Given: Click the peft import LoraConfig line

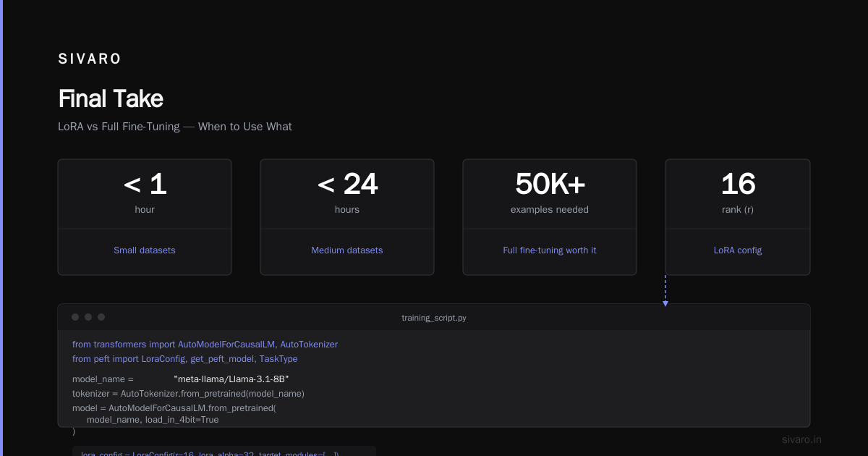Looking at the screenshot, I should tap(184, 359).
